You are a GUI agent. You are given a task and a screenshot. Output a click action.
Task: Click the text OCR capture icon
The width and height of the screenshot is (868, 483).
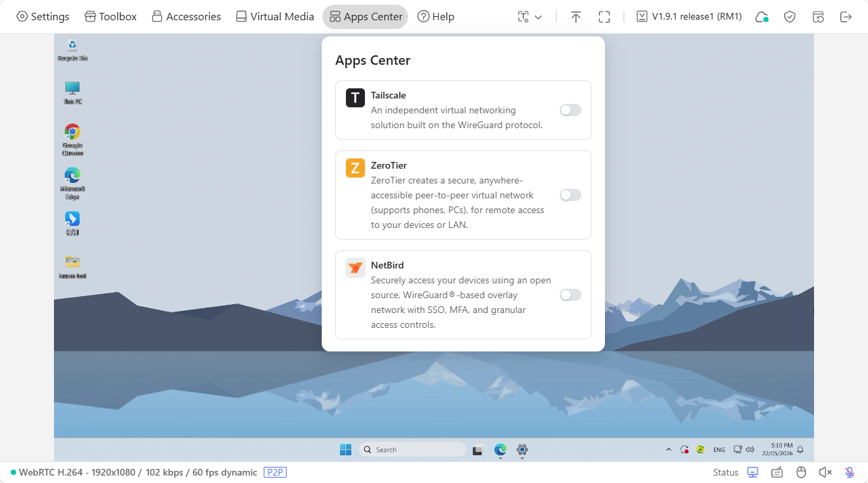coord(523,17)
